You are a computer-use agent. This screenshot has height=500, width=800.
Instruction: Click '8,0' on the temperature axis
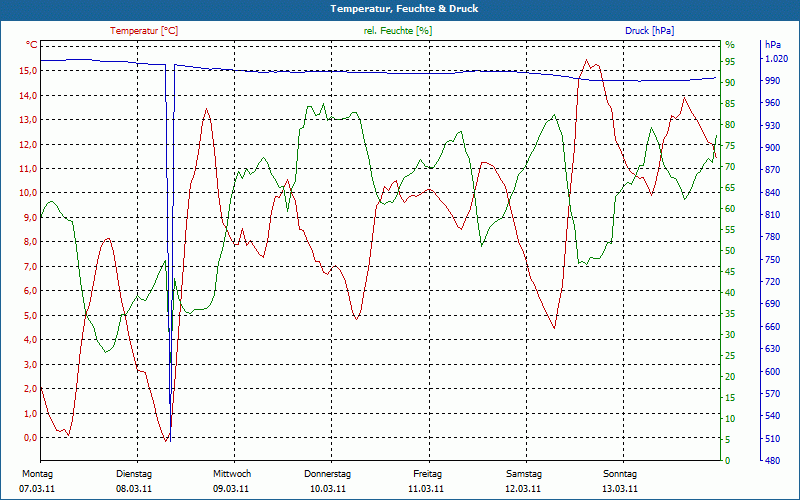[30, 242]
